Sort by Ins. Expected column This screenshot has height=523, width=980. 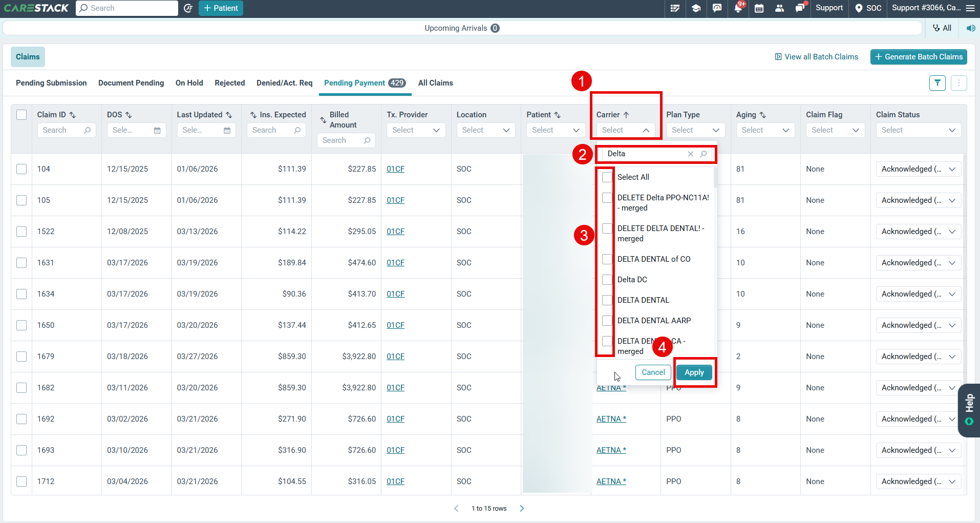click(x=253, y=115)
